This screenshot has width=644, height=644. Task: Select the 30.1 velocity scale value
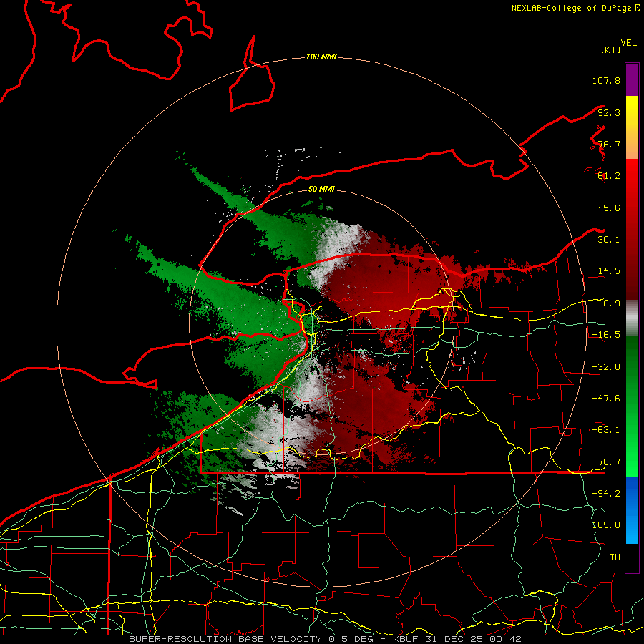click(x=609, y=240)
